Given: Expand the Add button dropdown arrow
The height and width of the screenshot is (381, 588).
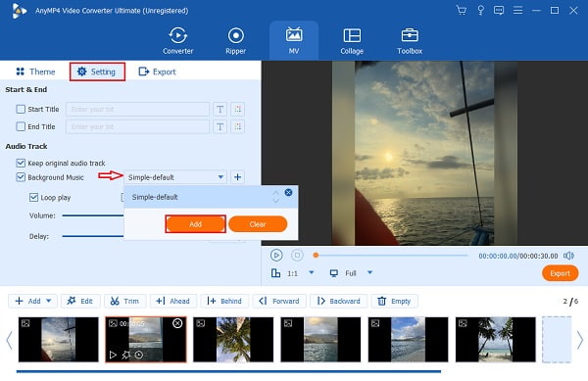Looking at the screenshot, I should pos(49,301).
